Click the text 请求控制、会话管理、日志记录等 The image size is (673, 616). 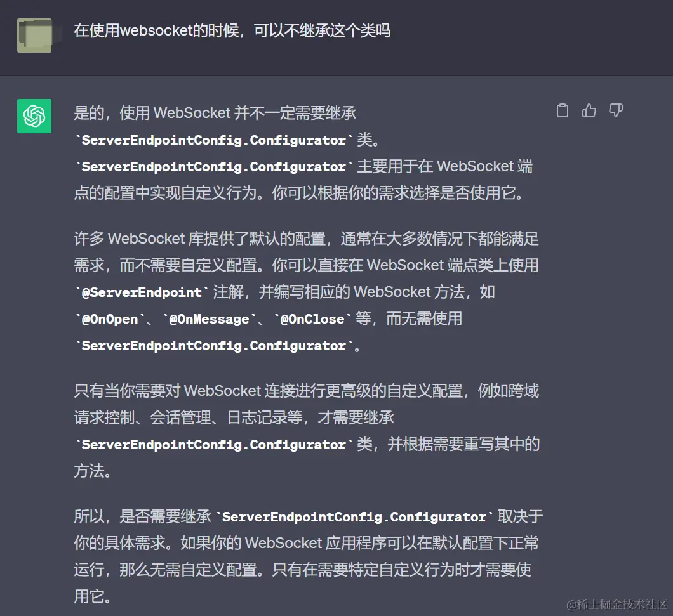tap(189, 417)
